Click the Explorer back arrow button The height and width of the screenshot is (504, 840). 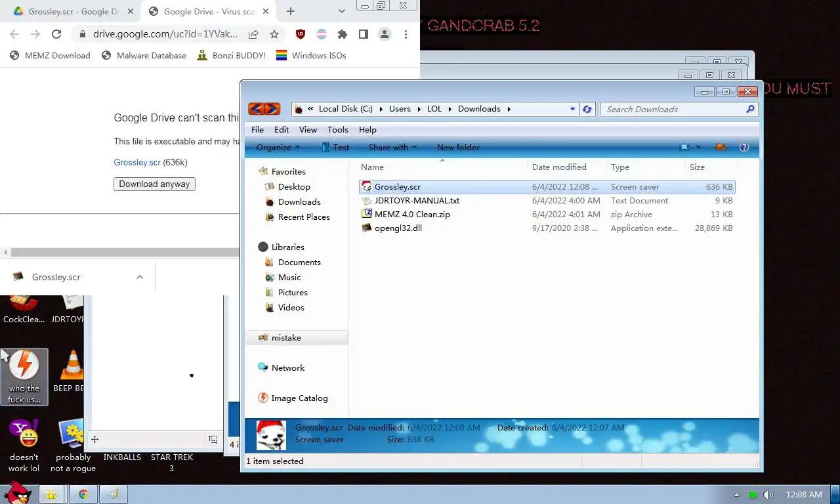pos(256,109)
